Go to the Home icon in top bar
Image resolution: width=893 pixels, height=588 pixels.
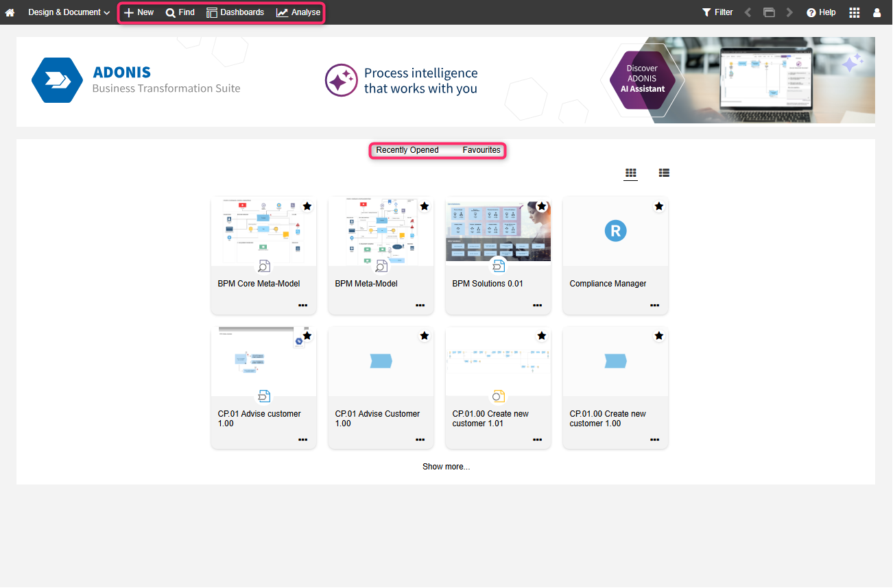(10, 12)
